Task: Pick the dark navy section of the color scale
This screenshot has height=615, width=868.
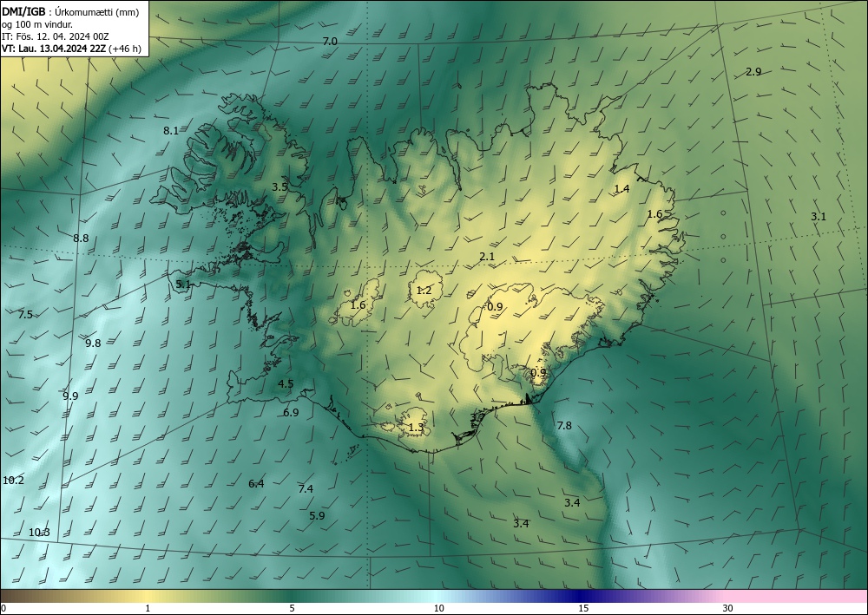Action: 582,596
